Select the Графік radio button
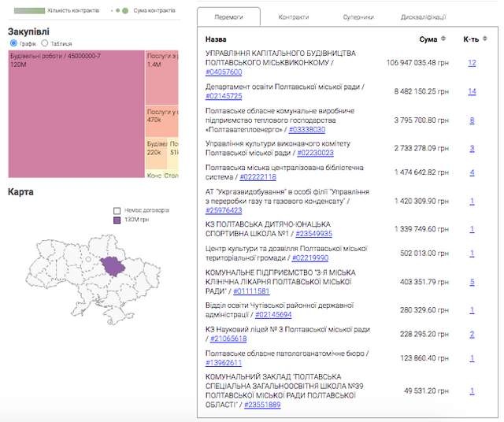Screen dimensions: 504x422 click(x=14, y=43)
